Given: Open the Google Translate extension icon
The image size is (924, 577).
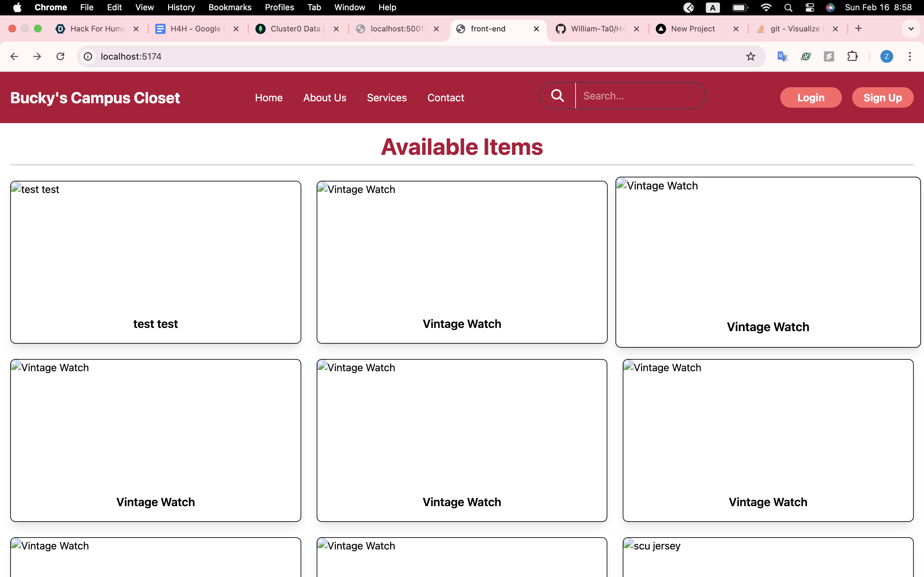Looking at the screenshot, I should point(782,56).
